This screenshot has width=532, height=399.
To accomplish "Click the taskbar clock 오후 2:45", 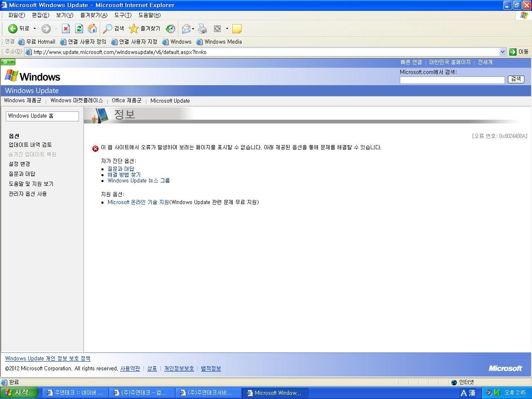I will [x=515, y=393].
